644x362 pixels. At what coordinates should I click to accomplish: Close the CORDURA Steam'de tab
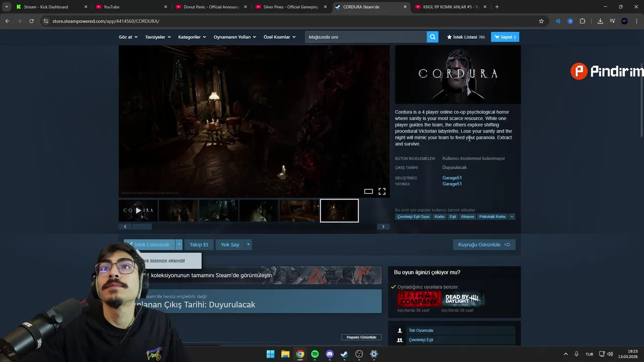tap(405, 7)
